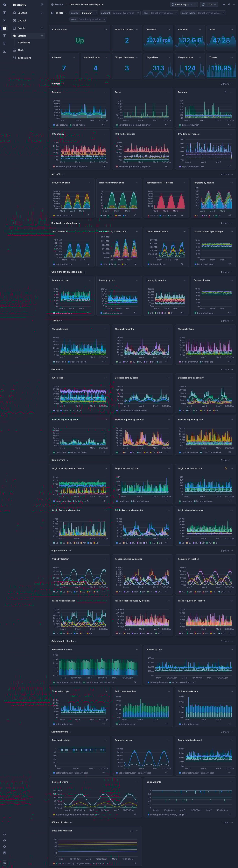Image resolution: width=238 pixels, height=868 pixels.
Task: Open the auto-refresh Off dropdown
Action: [212, 5]
